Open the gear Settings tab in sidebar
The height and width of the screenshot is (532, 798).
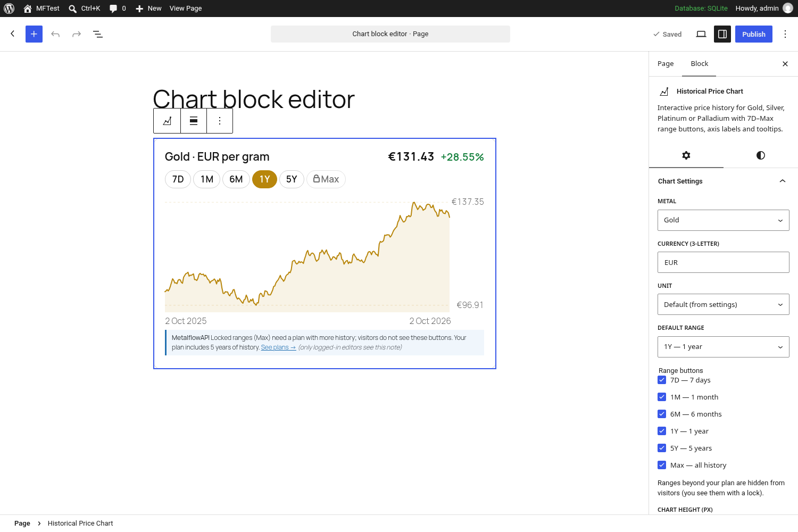[686, 155]
